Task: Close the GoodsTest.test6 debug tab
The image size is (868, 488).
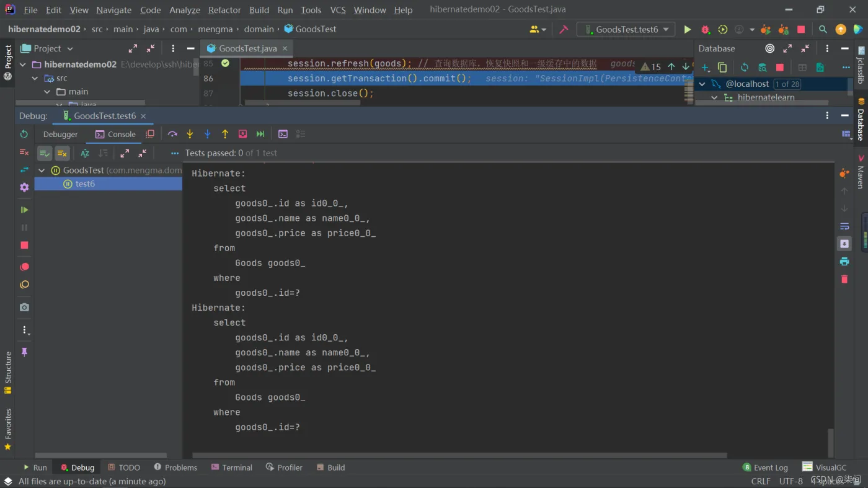Action: pyautogui.click(x=143, y=116)
